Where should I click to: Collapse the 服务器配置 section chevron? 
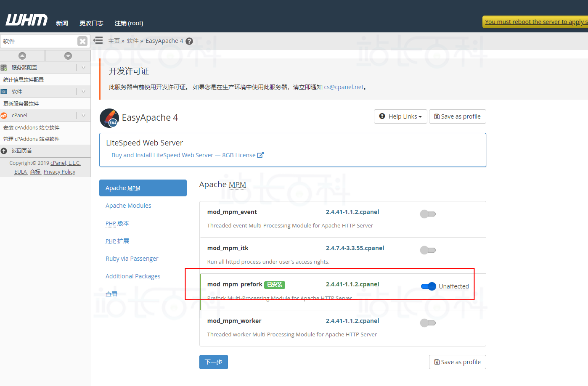click(83, 68)
